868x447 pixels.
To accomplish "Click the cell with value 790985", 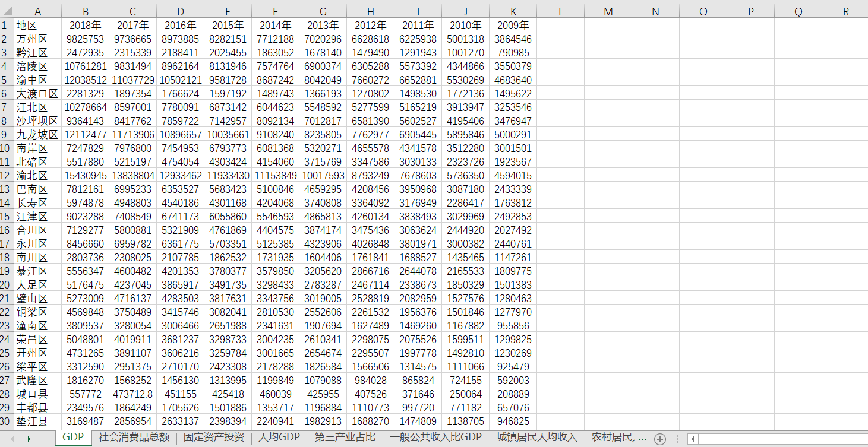I will tap(513, 53).
